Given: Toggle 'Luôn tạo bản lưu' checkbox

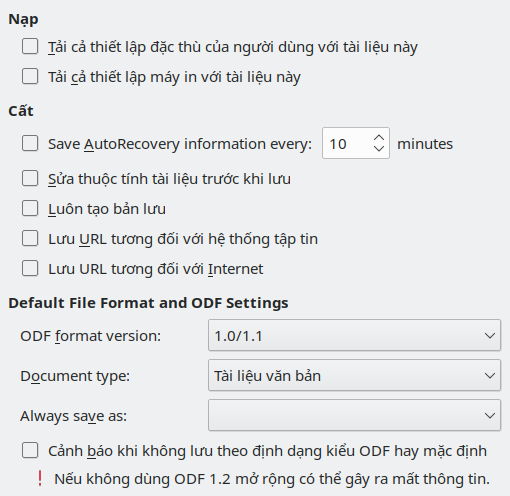Looking at the screenshot, I should (30, 208).
